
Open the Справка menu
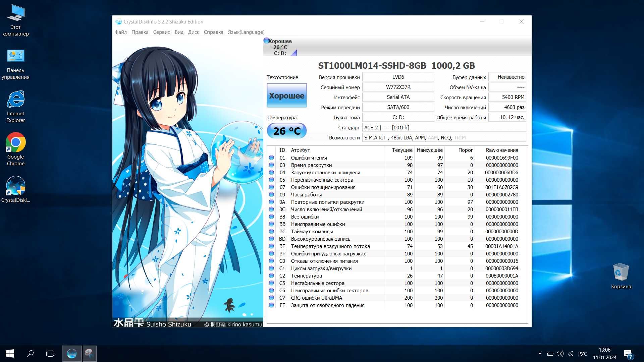[213, 32]
